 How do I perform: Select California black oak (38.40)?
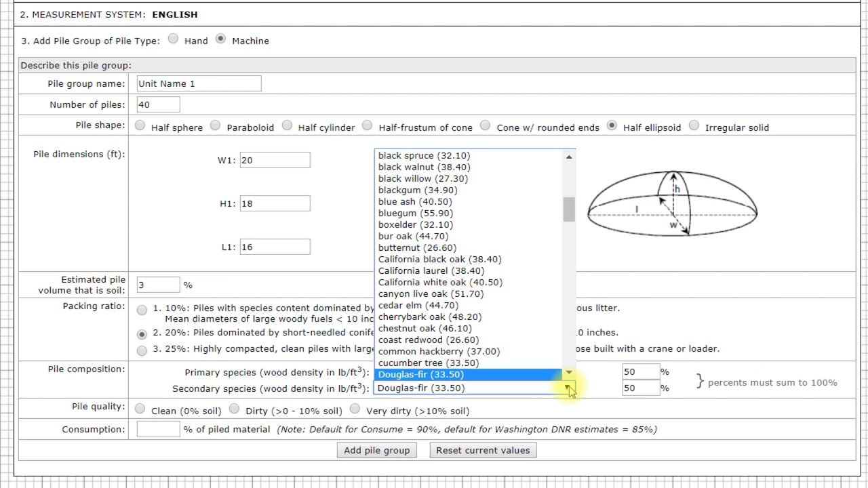coord(469,259)
